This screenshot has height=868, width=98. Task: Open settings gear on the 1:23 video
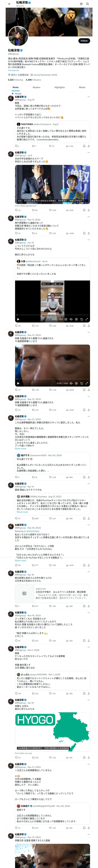tap(76, 319)
